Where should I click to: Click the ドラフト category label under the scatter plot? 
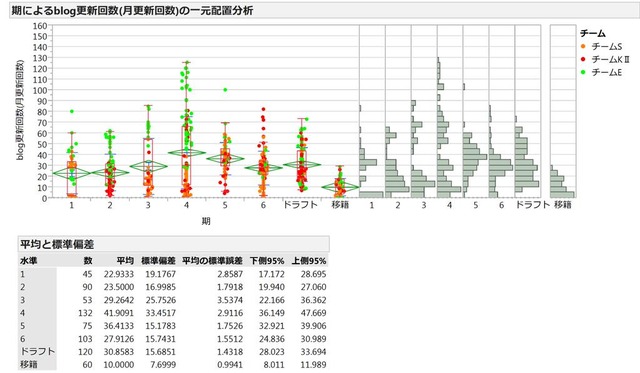pos(300,205)
